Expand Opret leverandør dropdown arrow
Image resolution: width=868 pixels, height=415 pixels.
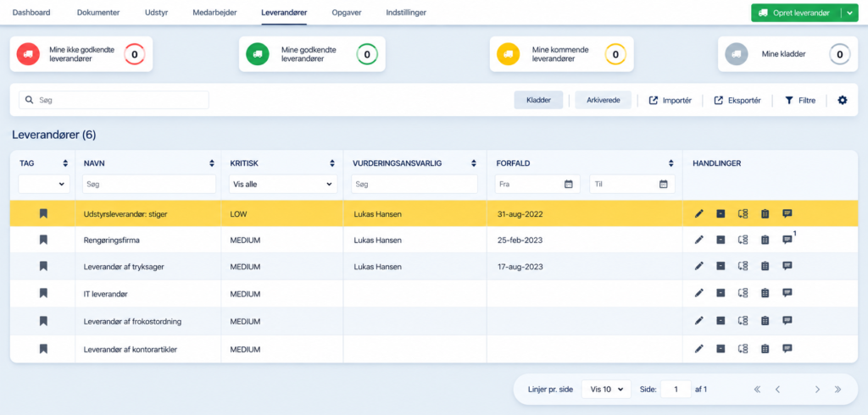[849, 13]
